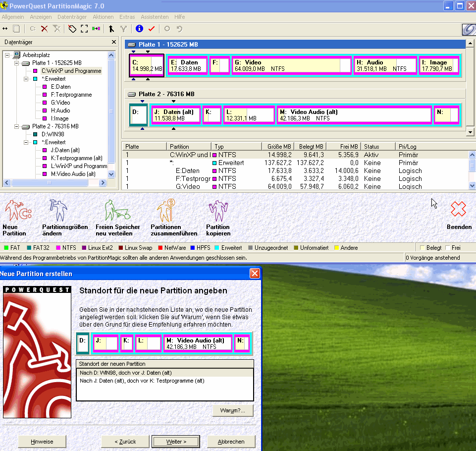
Task: Collapse the Arbeitsplatz tree node
Action: coord(7,55)
